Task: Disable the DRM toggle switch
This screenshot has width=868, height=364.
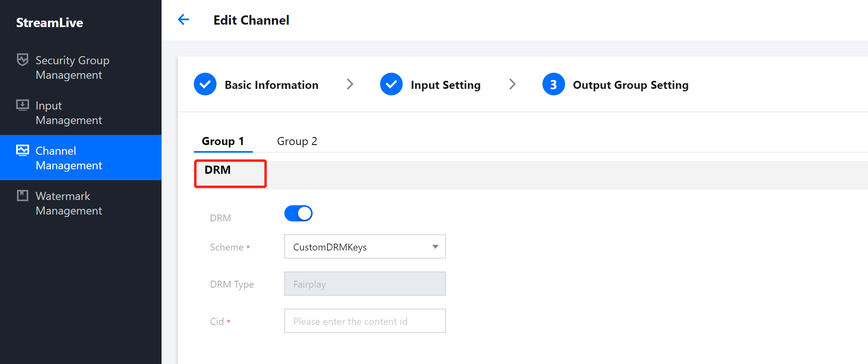Action: (298, 213)
